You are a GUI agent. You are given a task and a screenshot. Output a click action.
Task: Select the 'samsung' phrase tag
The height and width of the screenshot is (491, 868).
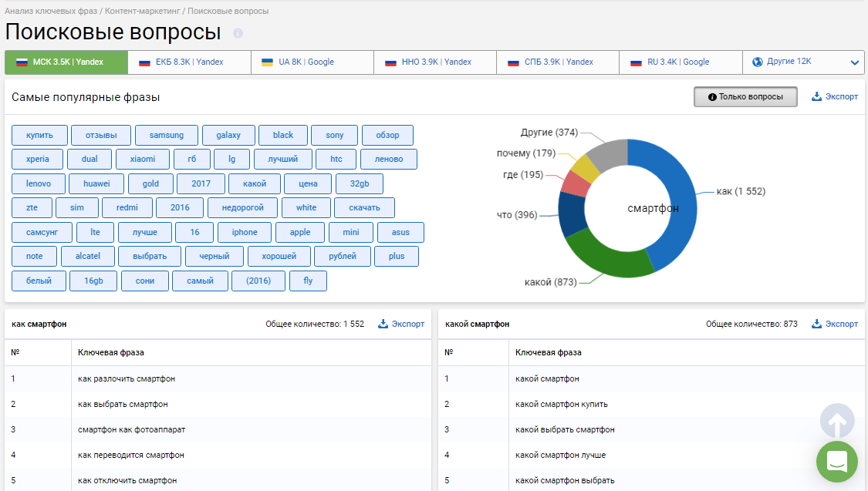[x=167, y=135]
